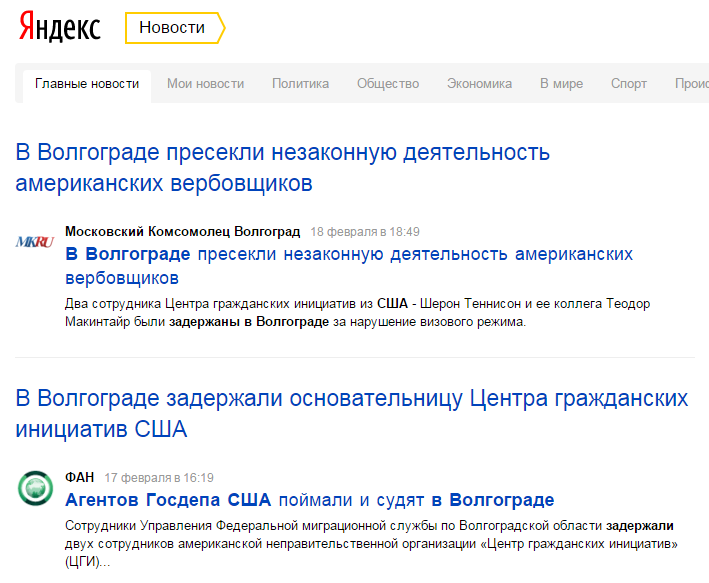Screen dimensions: 709x583
Task: Open the article Агентов Госдепа США поймали
Action: pyautogui.click(x=310, y=500)
